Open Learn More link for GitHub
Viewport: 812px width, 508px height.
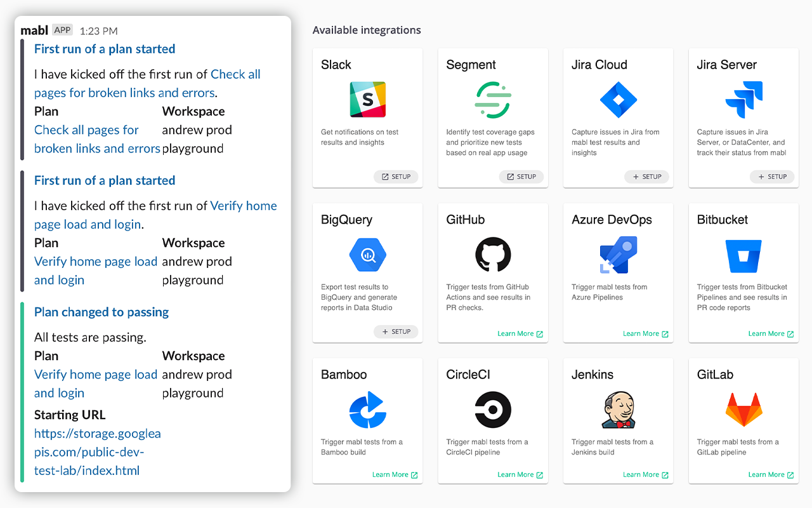(x=520, y=334)
